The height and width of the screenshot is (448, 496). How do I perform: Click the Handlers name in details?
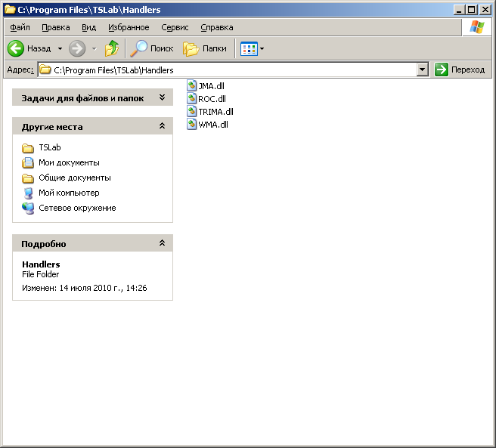(41, 264)
